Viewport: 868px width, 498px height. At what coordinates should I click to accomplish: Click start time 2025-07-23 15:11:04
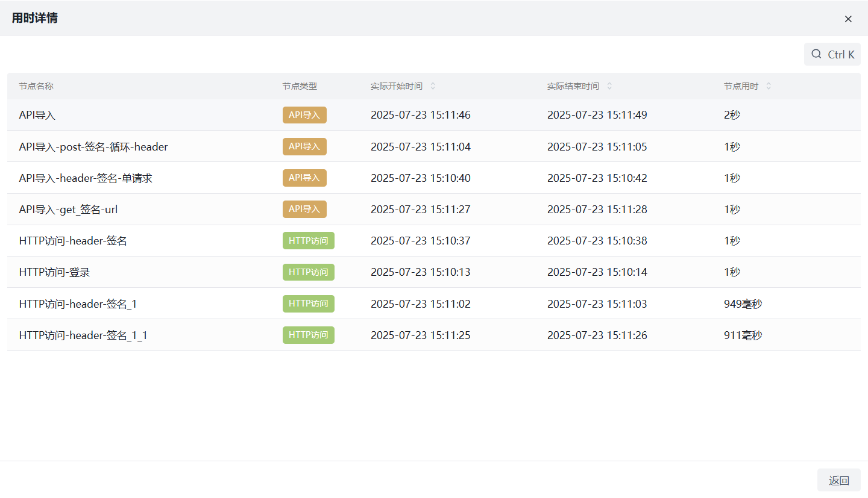click(421, 146)
